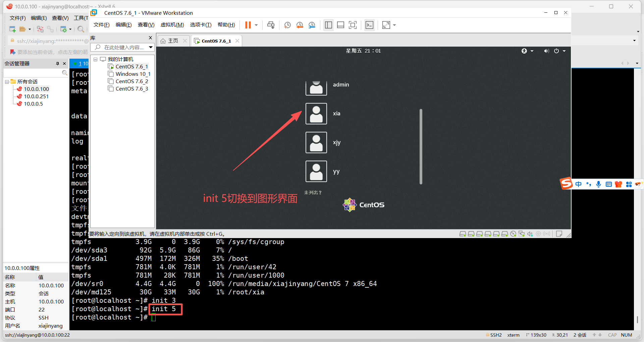
Task: Toggle the console view button
Action: click(369, 25)
